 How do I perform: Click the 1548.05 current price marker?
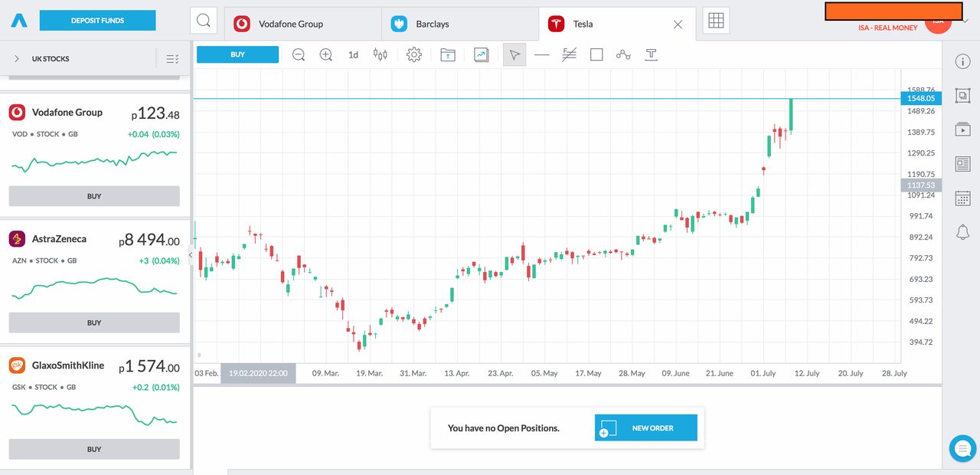[921, 98]
